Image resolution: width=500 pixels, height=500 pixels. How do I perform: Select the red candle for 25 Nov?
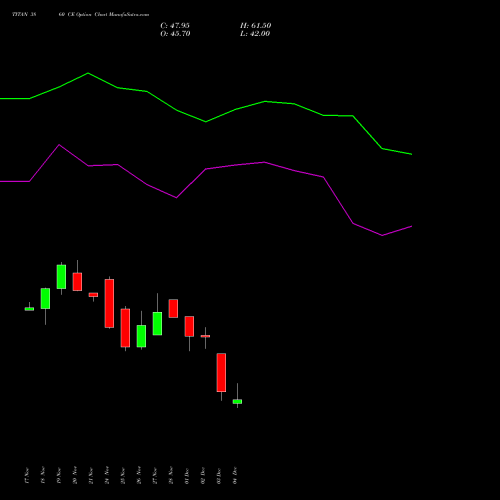(x=125, y=328)
